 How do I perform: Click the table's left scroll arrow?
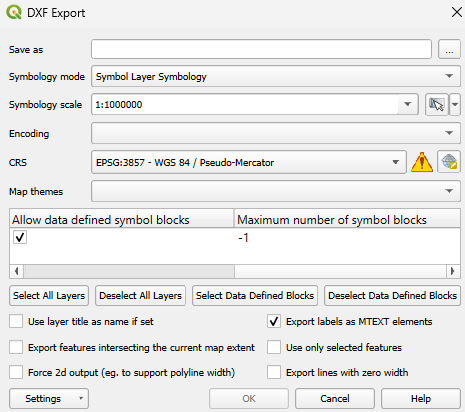[x=16, y=271]
